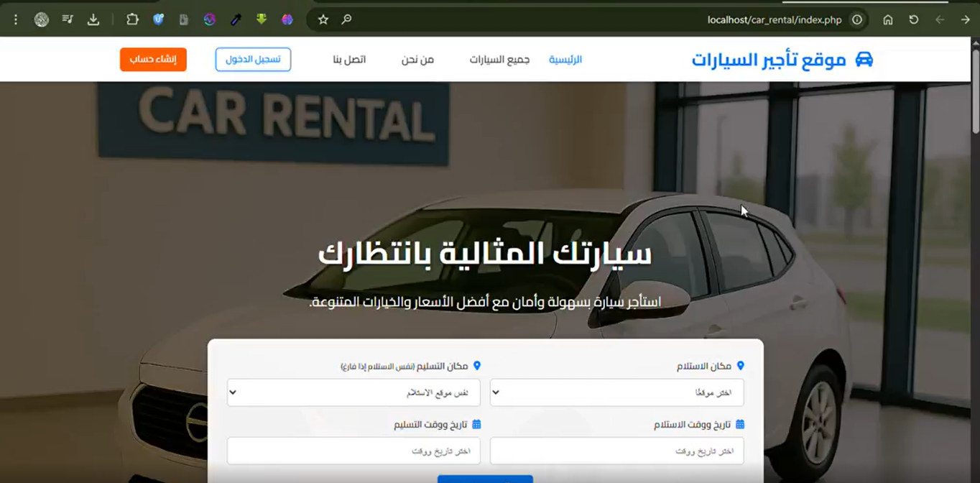
Task: Click the map pin icon beside مكان التسليم
Action: tap(476, 366)
